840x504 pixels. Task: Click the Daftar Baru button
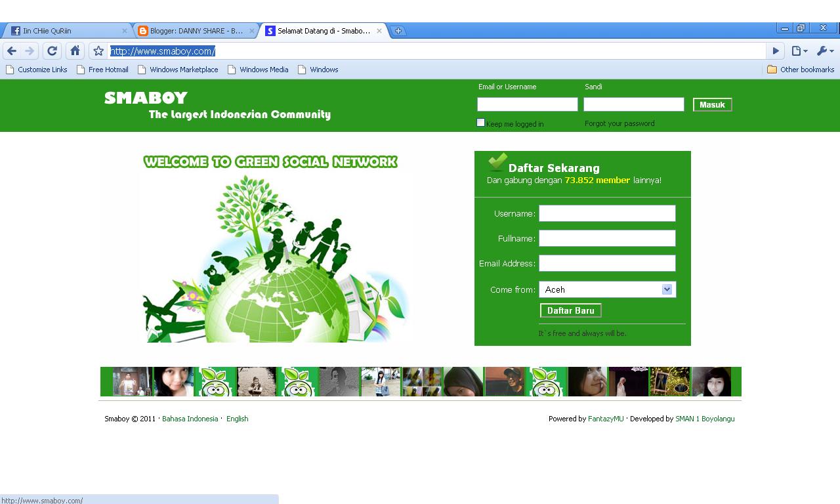570,310
